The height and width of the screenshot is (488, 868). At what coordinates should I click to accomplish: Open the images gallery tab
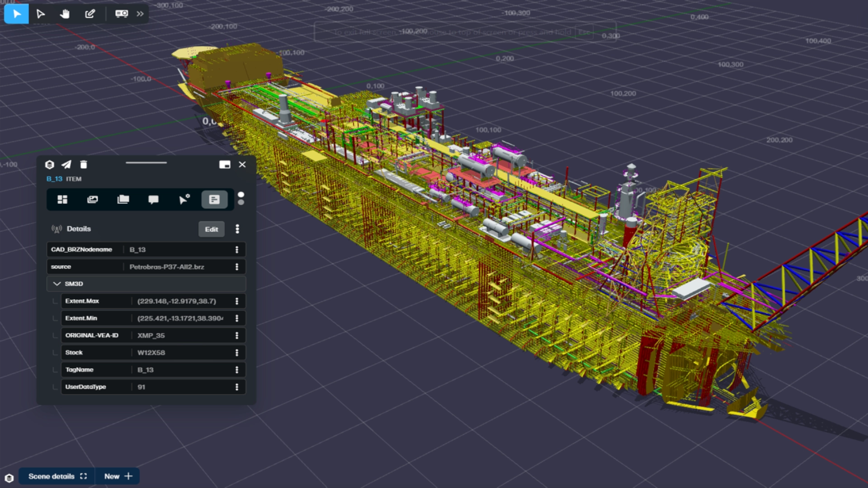[x=93, y=199]
